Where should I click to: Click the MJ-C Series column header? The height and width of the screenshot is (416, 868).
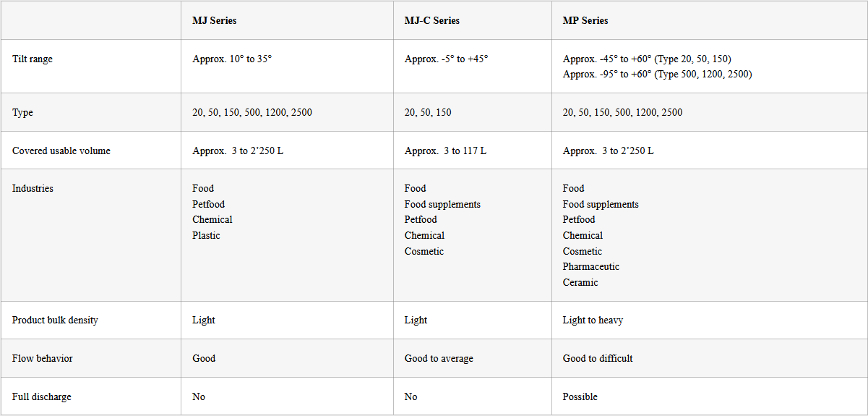pyautogui.click(x=431, y=20)
